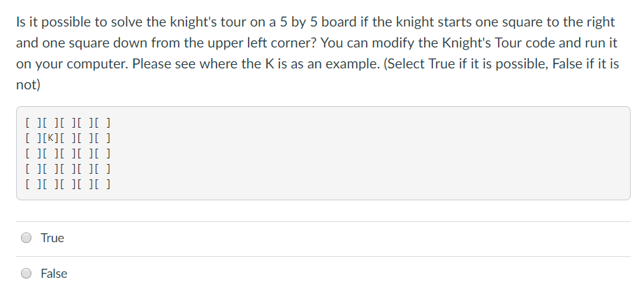Select the False radio button
The height and width of the screenshot is (298, 644).
pyautogui.click(x=26, y=274)
